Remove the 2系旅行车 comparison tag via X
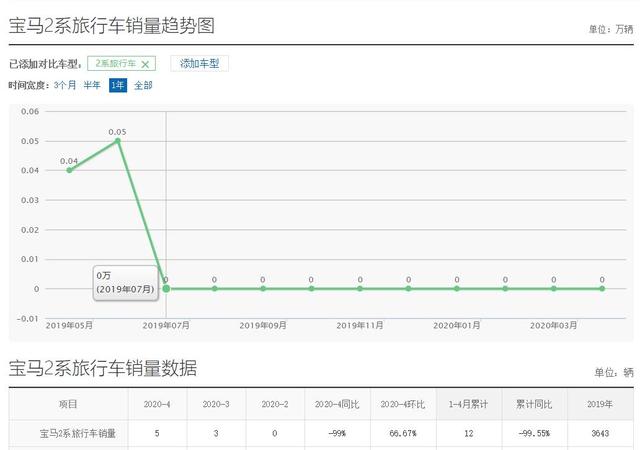 click(x=145, y=64)
